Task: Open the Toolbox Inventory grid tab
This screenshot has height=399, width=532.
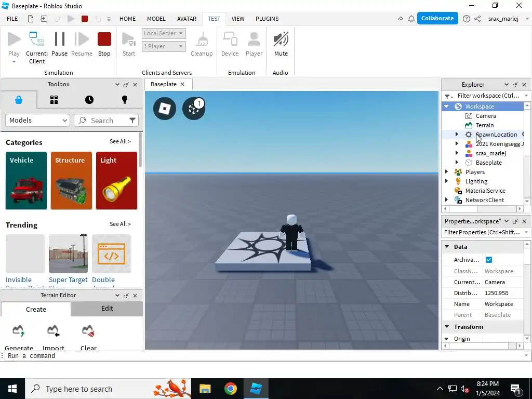Action: pos(54,100)
